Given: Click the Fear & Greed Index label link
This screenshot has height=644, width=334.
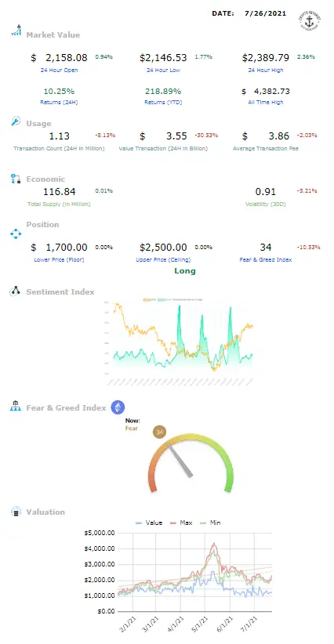Looking at the screenshot, I should coord(266,259).
